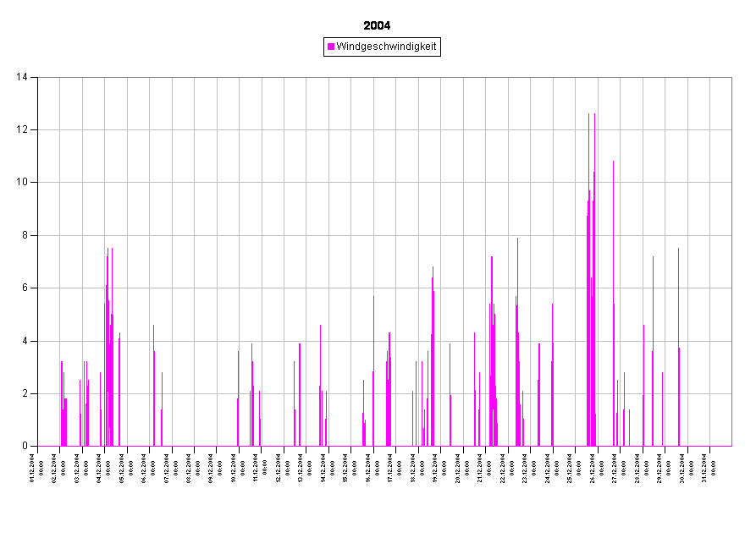Click bar immediately left of the tallest spike cluster

coord(552,372)
